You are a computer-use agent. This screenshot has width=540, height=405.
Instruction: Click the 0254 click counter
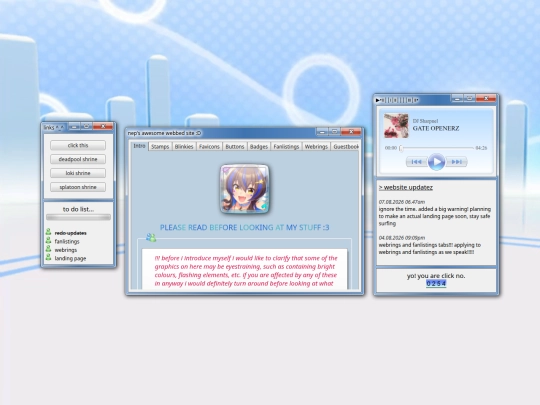point(436,283)
